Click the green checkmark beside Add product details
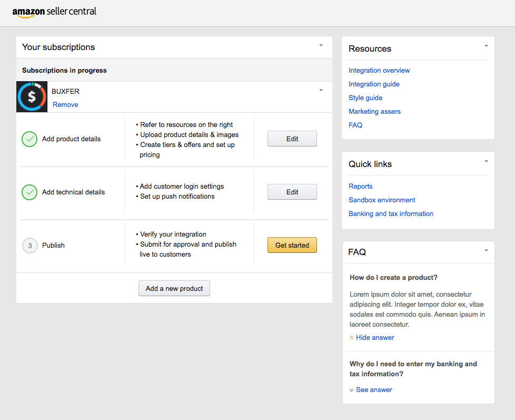This screenshot has height=420, width=515. (x=29, y=139)
